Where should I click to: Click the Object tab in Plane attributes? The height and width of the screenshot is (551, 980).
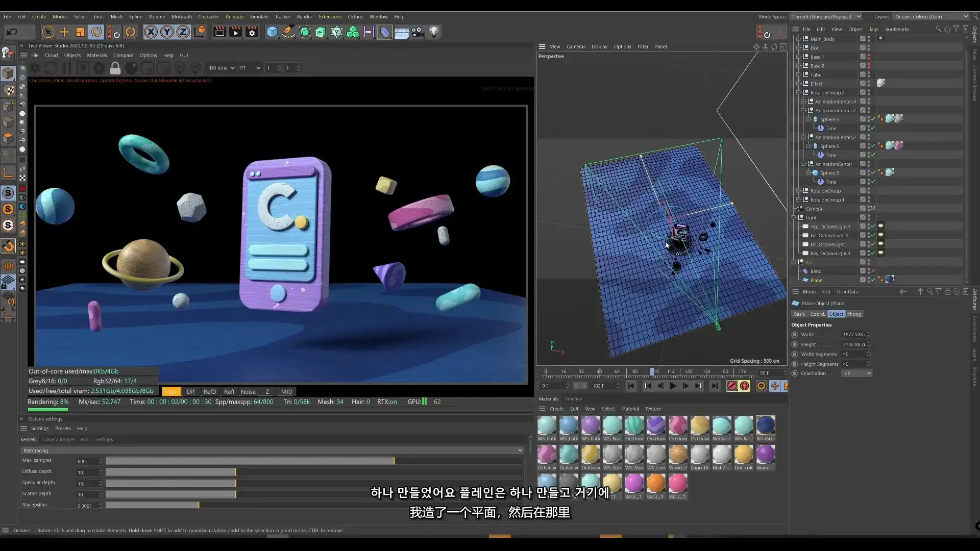point(836,314)
